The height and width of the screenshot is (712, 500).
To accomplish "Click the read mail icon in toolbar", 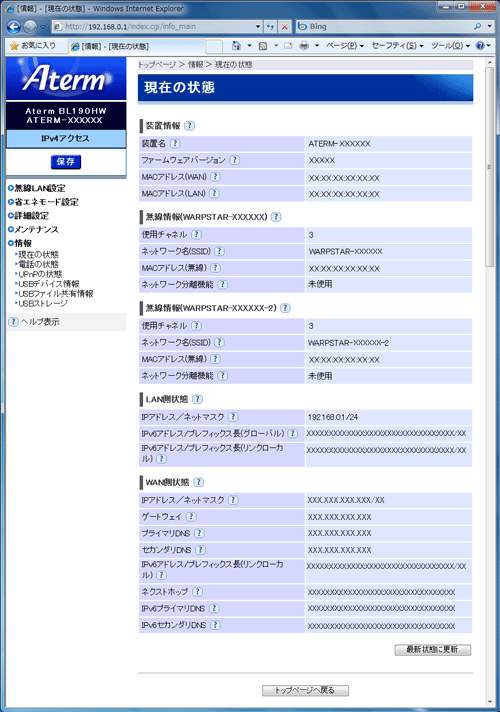I will (288, 46).
